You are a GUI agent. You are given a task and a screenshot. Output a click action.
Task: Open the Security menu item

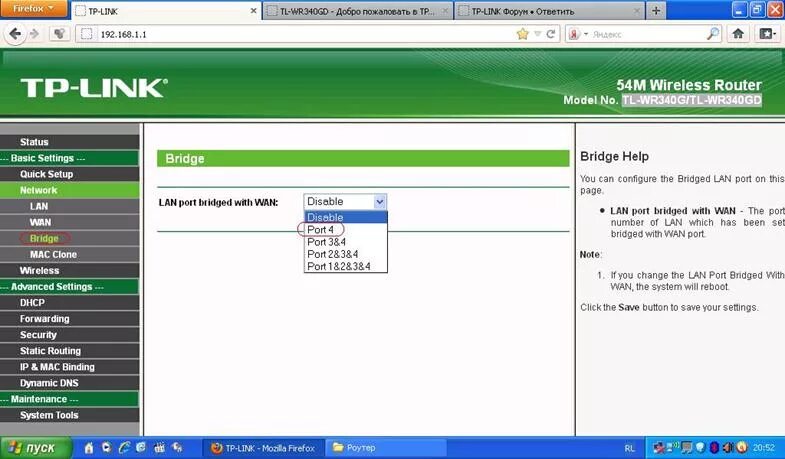pos(70,334)
